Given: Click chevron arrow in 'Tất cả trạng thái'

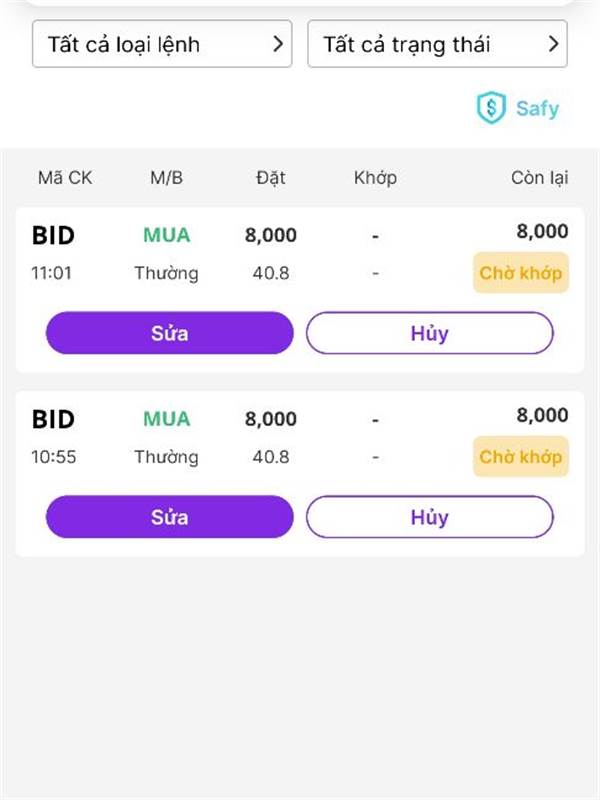Looking at the screenshot, I should point(554,44).
